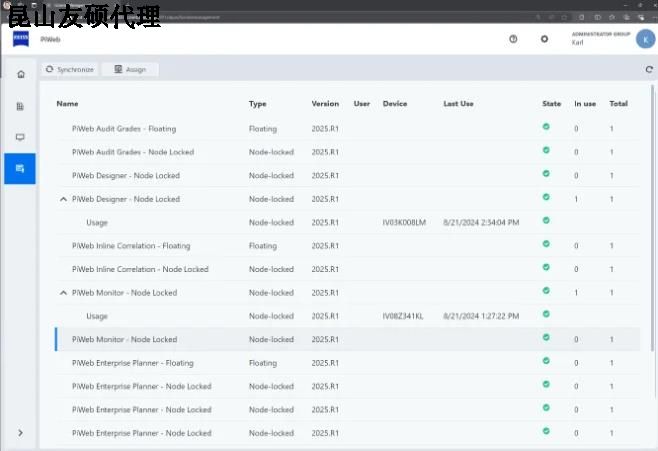
Task: Click the PiWeb application title
Action: (x=50, y=39)
